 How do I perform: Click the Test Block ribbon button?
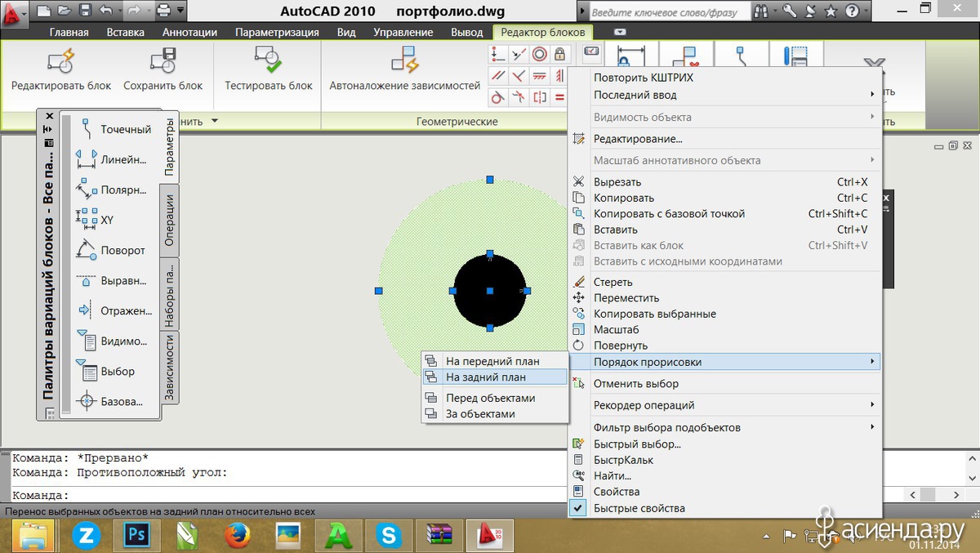tap(269, 69)
